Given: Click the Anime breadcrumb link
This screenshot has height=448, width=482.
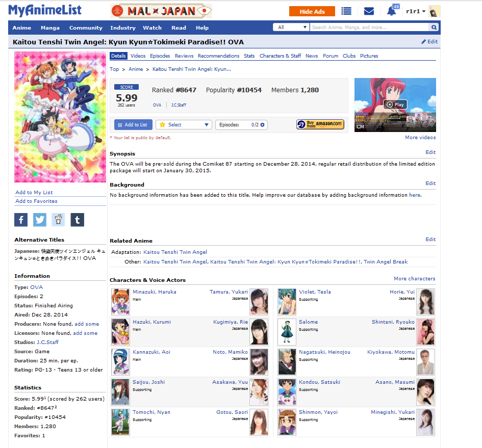Looking at the screenshot, I should tap(136, 69).
